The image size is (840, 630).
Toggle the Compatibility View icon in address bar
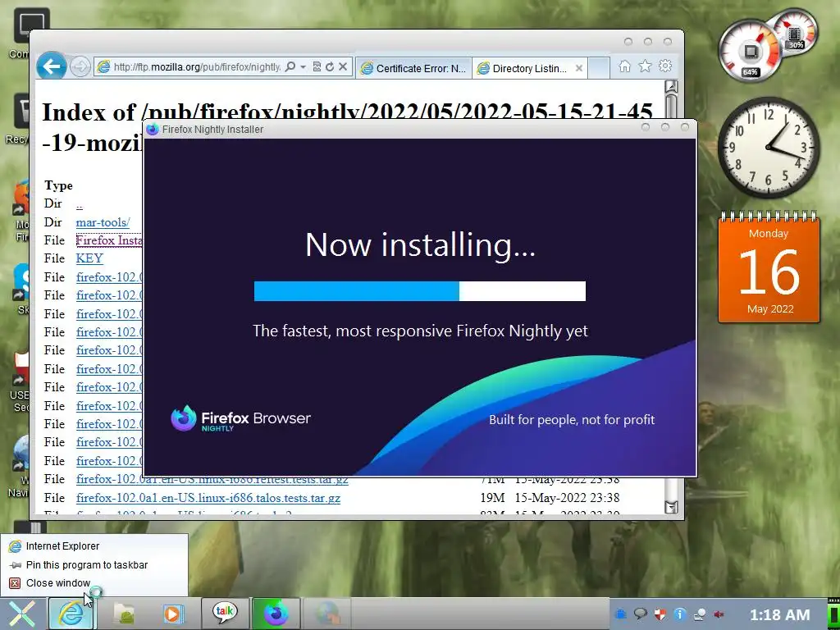317,67
